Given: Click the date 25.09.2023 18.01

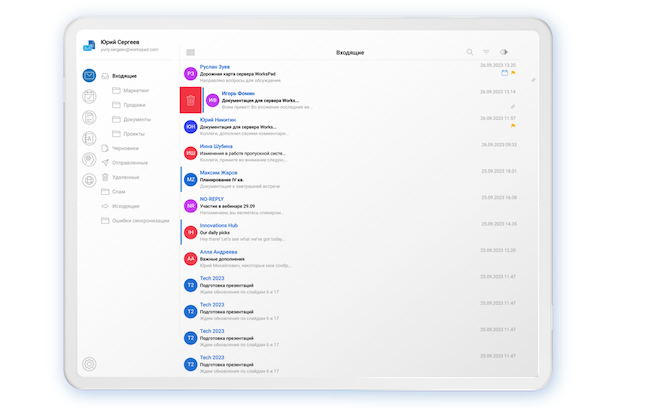Looking at the screenshot, I should tap(499, 171).
